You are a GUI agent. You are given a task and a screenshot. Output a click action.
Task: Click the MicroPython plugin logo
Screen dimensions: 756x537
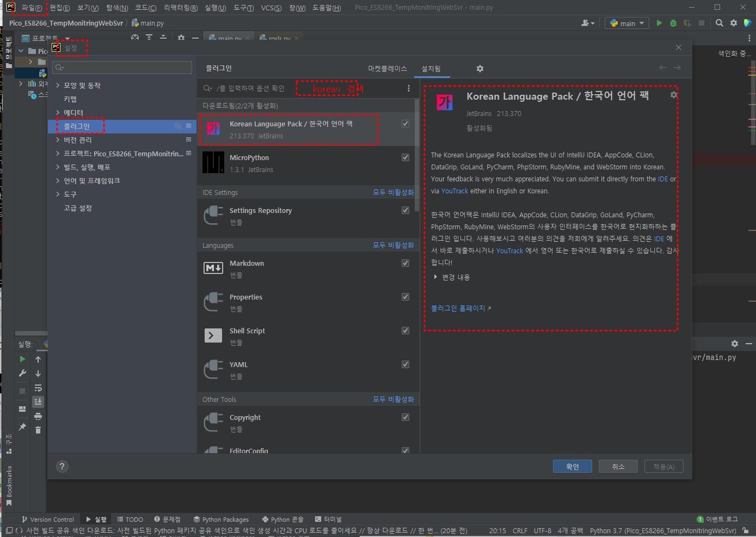point(213,162)
